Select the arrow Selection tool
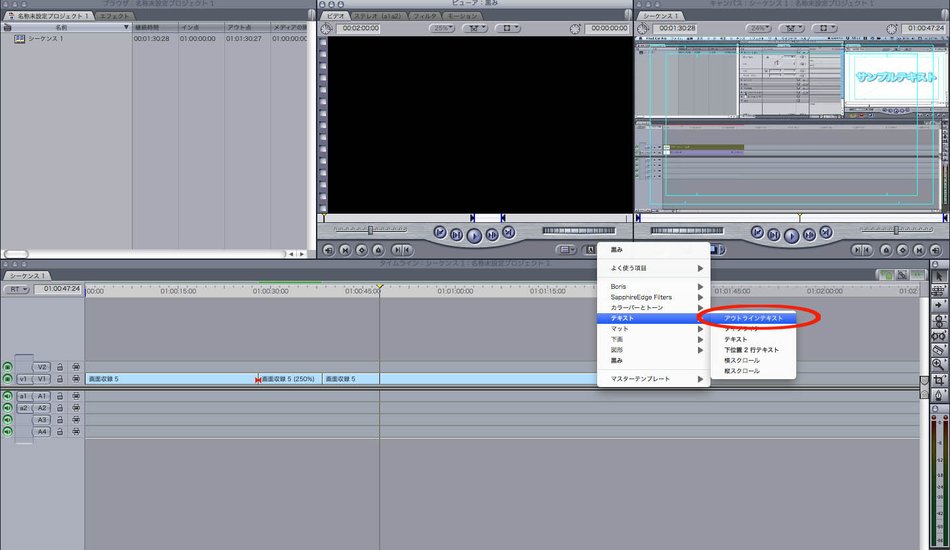Viewport: 950px width, 550px height. 939,275
